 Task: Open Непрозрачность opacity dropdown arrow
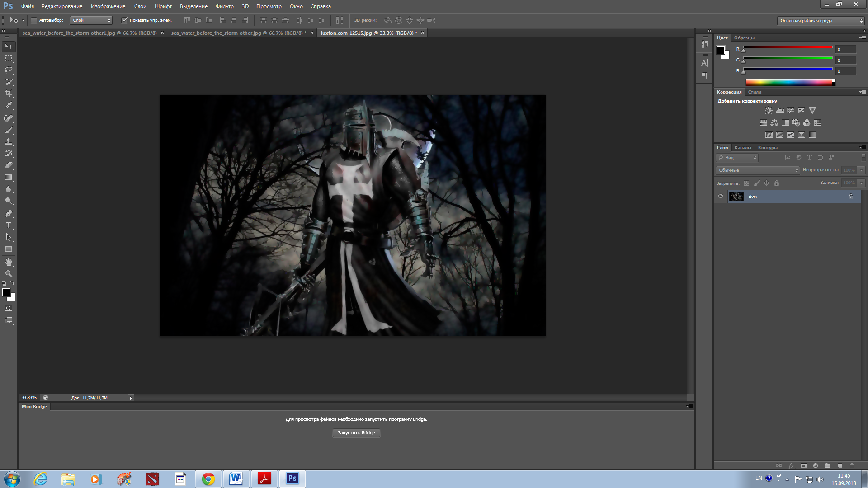coord(862,170)
